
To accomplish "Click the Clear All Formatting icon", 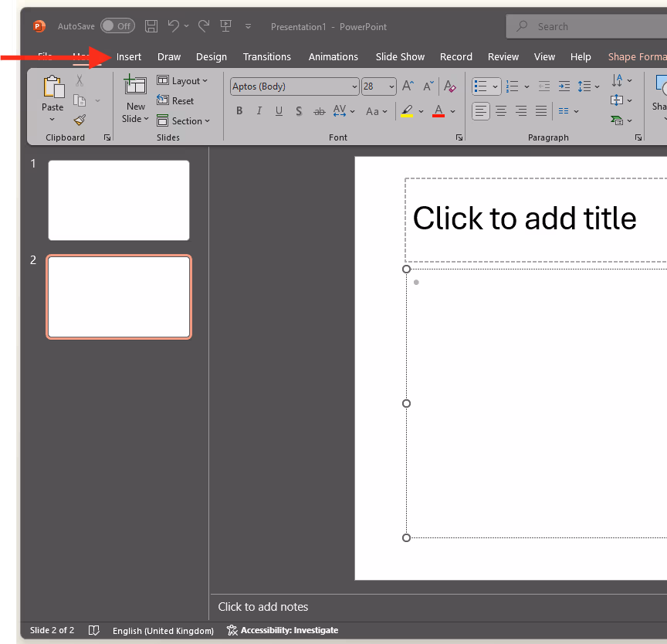I will click(449, 86).
